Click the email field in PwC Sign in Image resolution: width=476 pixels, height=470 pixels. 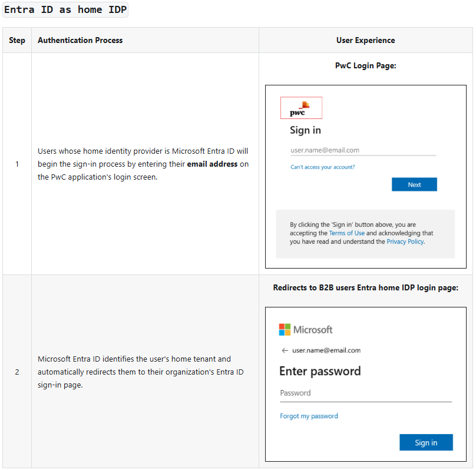pos(363,151)
